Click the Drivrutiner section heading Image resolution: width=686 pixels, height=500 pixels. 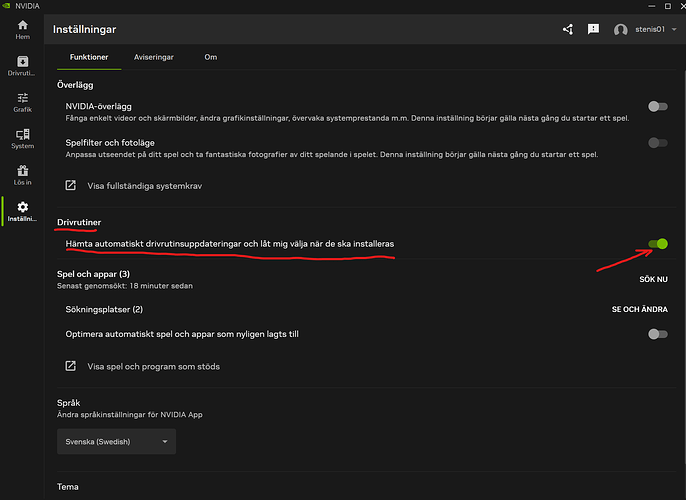pos(79,222)
